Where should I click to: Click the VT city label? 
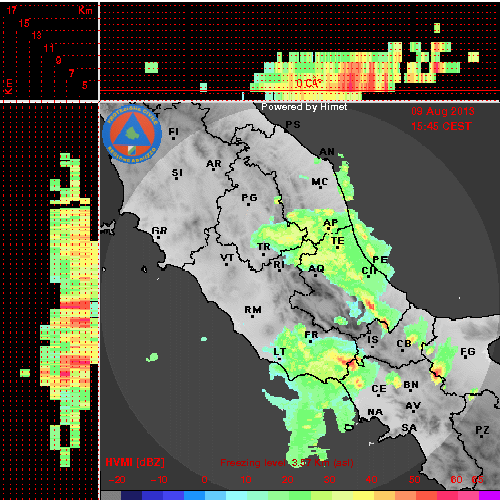[x=227, y=258]
